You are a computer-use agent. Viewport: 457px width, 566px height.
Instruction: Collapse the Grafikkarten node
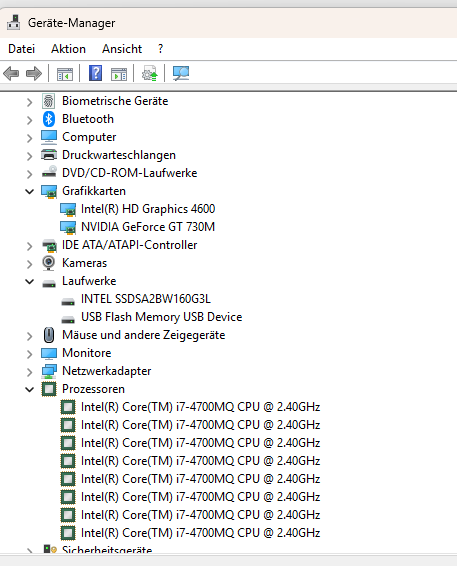tap(30, 191)
